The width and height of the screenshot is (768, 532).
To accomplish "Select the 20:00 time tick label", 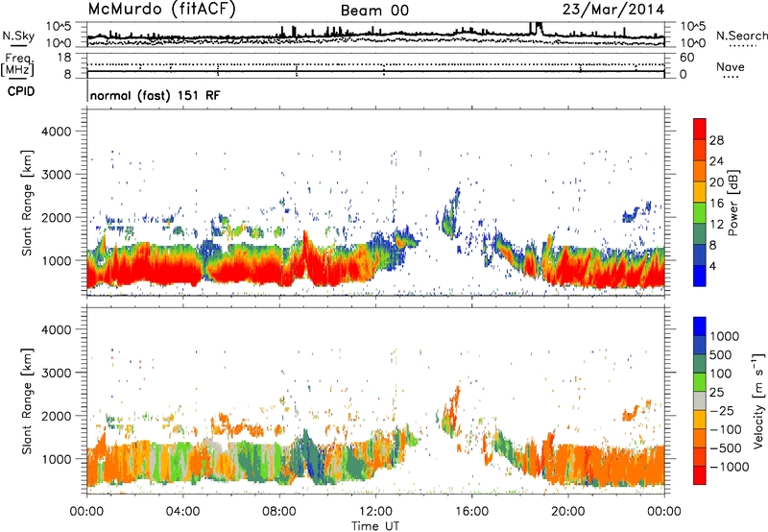I will coord(568,512).
